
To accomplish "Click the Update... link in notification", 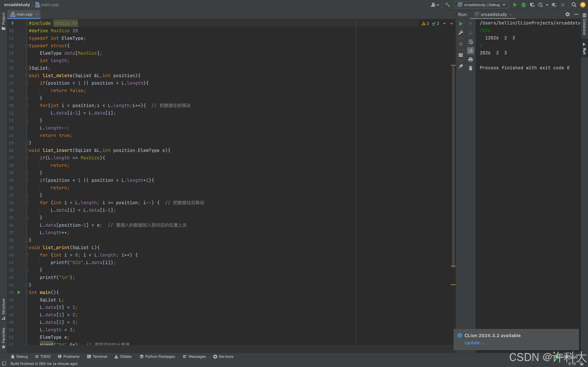I will coord(474,343).
